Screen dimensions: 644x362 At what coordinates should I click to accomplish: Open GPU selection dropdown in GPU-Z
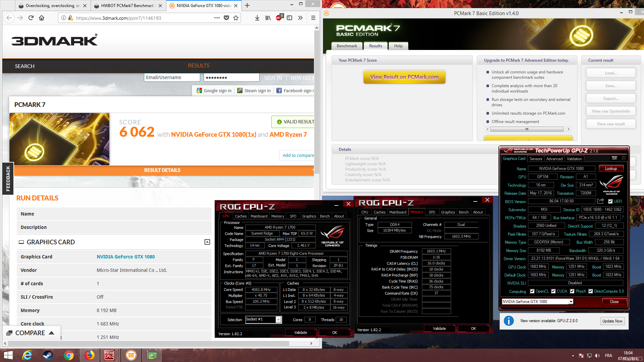(571, 302)
